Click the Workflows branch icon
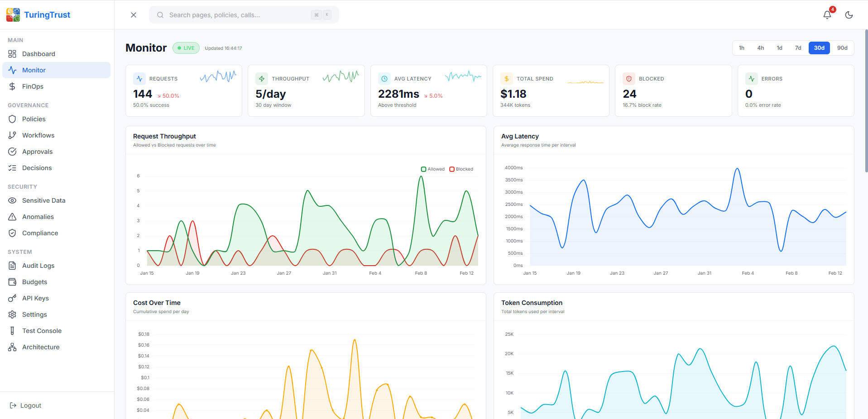This screenshot has width=868, height=419. click(x=13, y=135)
